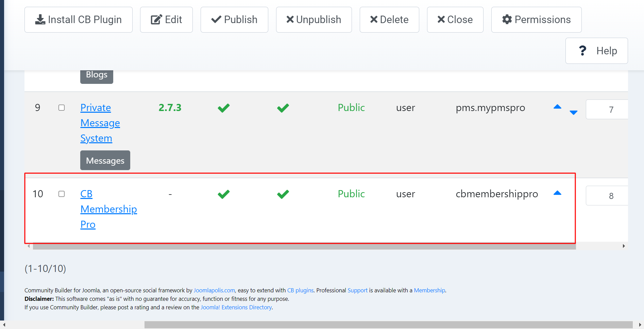Click the page scrollbar right arrow
644x329 pixels.
[640, 325]
